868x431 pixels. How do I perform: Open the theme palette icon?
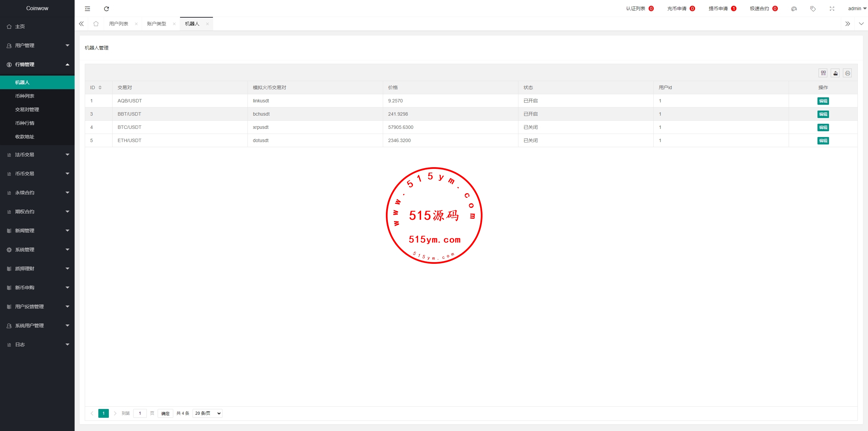coord(794,9)
